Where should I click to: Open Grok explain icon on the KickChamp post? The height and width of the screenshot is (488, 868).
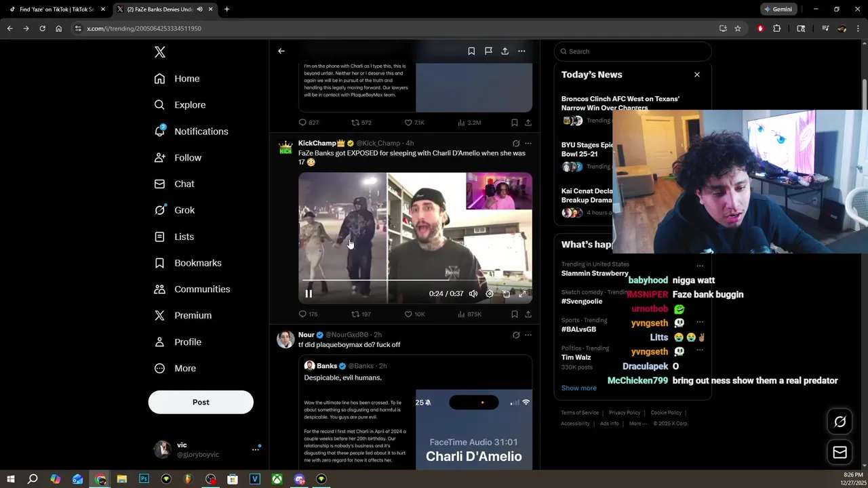point(516,144)
